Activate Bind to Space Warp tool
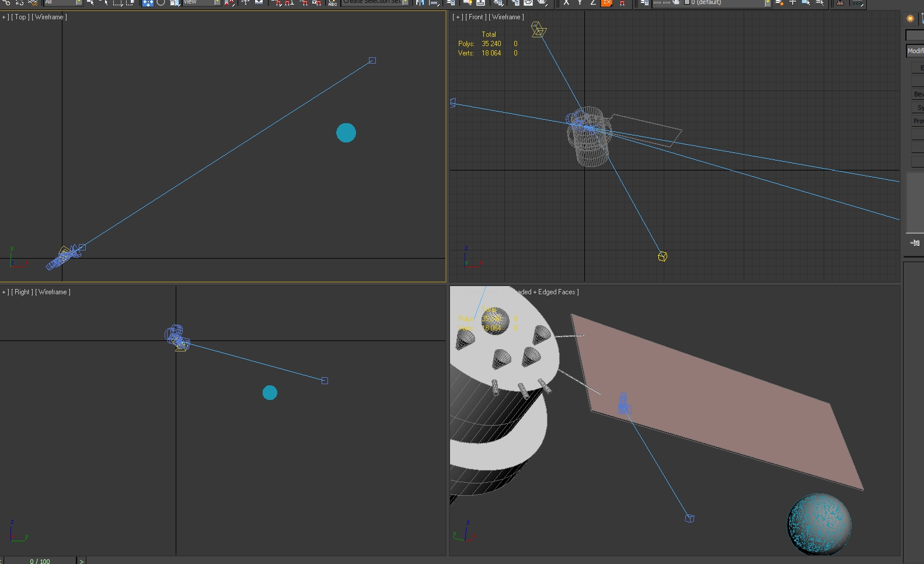Image resolution: width=924 pixels, height=564 pixels. pyautogui.click(x=33, y=2)
